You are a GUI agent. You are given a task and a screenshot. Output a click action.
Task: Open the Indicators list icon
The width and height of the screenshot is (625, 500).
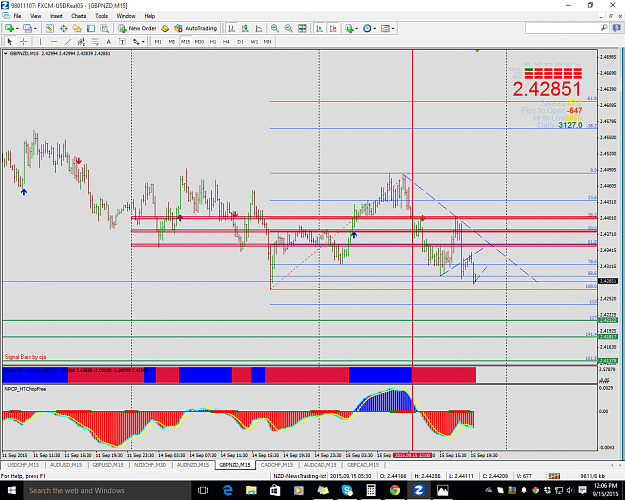tap(350, 28)
